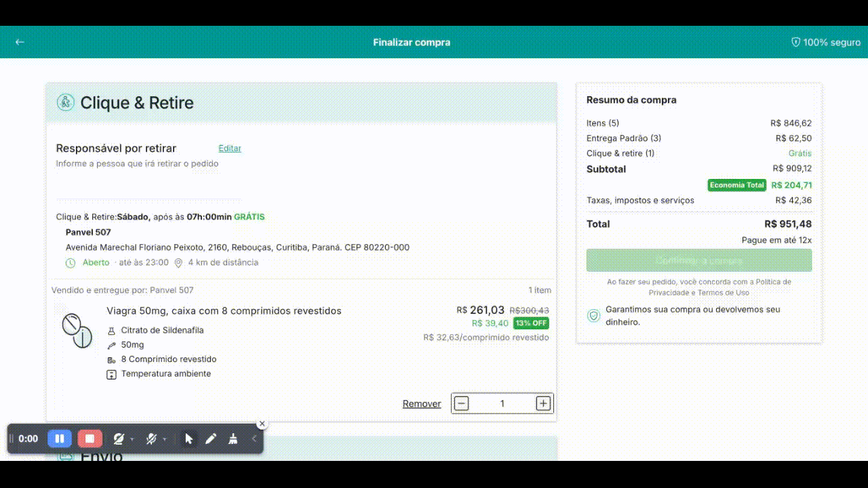
Task: Select the mouse cursor tool in recorder
Action: 189,439
